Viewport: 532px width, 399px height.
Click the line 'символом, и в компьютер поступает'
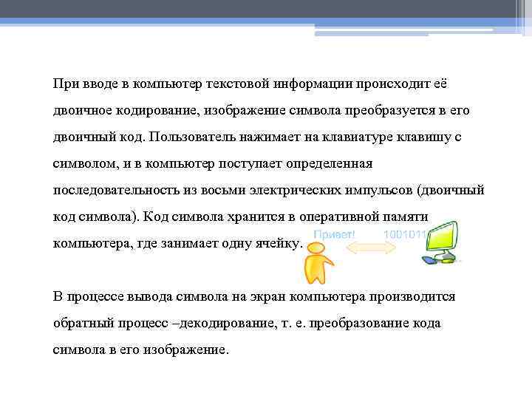213,163
